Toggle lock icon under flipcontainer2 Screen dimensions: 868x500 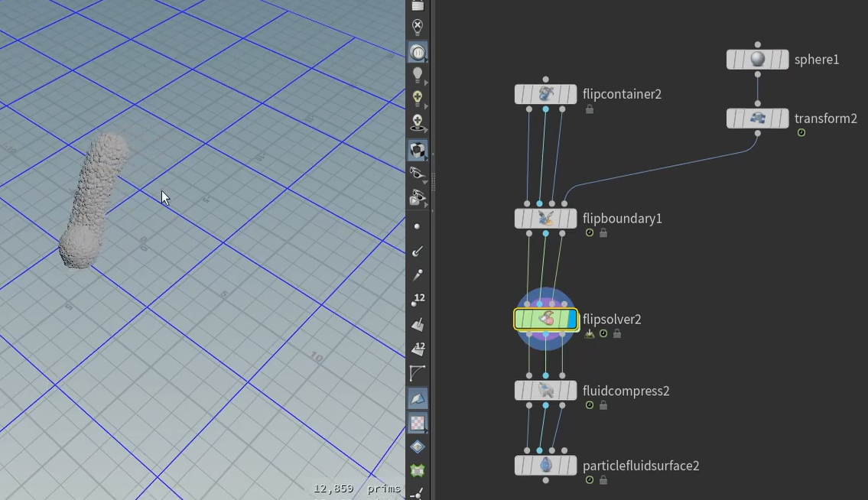pyautogui.click(x=590, y=109)
